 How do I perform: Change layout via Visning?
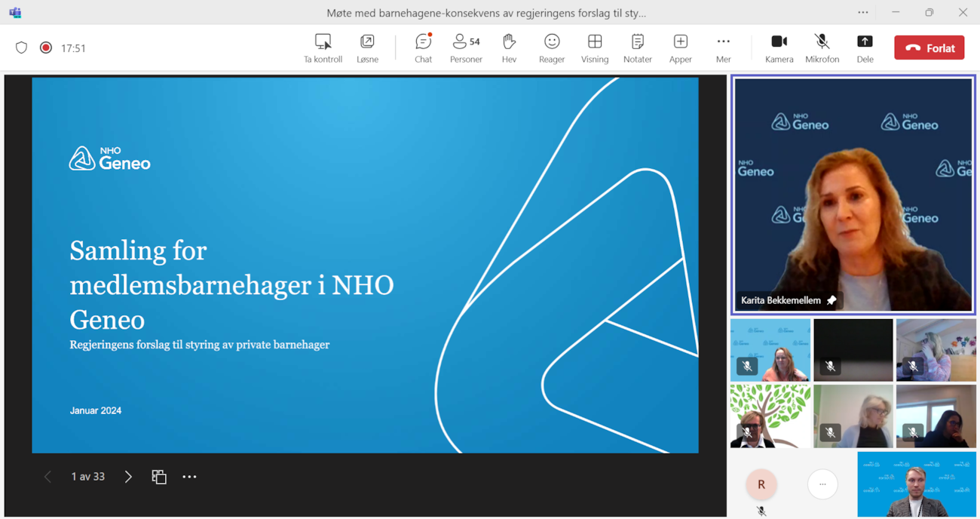tap(595, 48)
